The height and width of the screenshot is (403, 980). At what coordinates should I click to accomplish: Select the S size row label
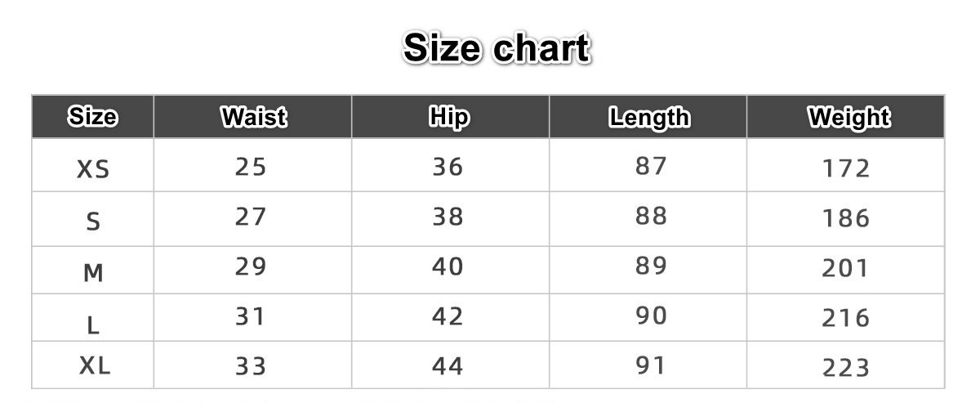(93, 221)
